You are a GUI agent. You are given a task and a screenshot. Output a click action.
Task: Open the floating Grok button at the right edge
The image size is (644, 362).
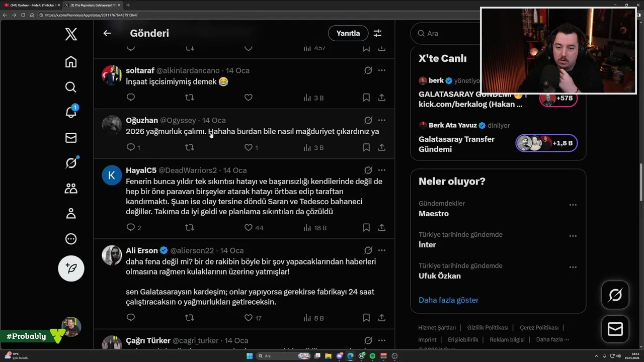point(615,295)
